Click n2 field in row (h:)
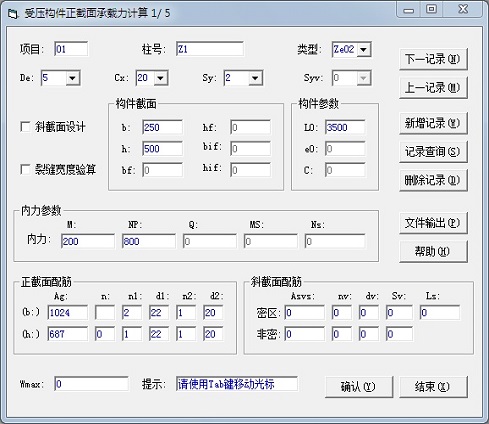Screen dimensions: 489x424 [x=186, y=334]
